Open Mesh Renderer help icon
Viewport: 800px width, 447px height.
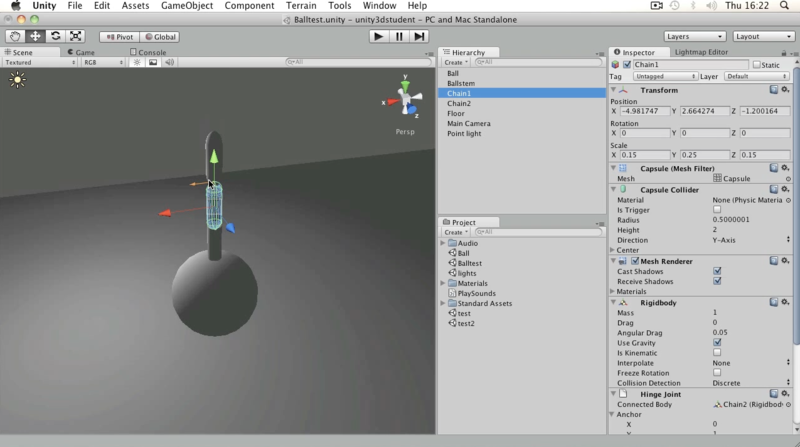point(774,261)
